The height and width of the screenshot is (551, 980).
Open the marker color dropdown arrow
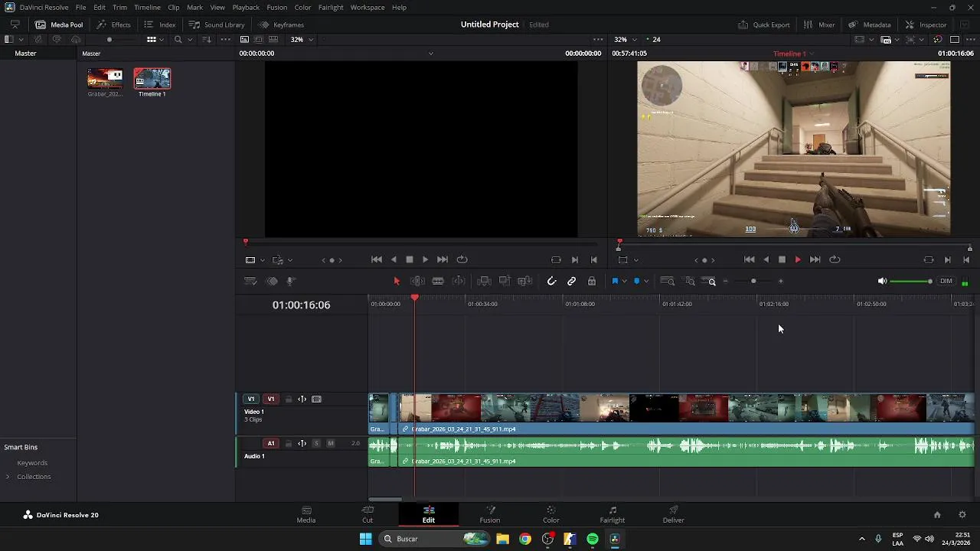click(x=646, y=282)
